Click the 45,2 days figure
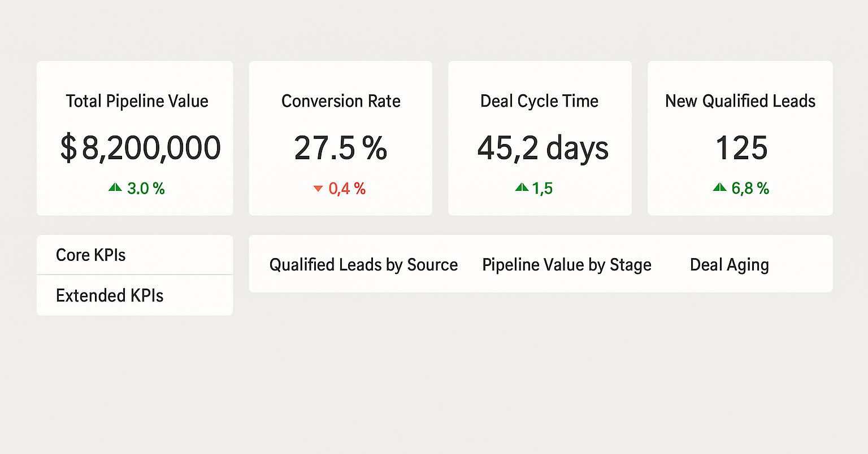This screenshot has height=454, width=868. (x=544, y=148)
